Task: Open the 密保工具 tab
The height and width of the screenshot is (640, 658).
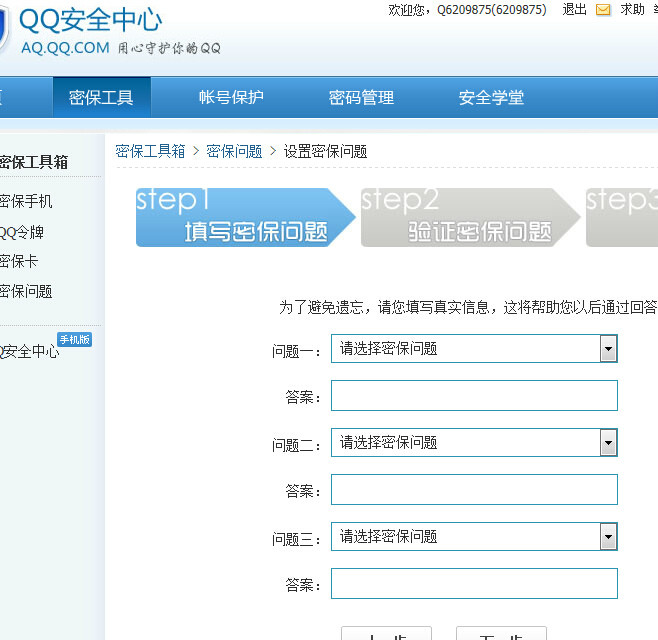Action: click(x=101, y=97)
